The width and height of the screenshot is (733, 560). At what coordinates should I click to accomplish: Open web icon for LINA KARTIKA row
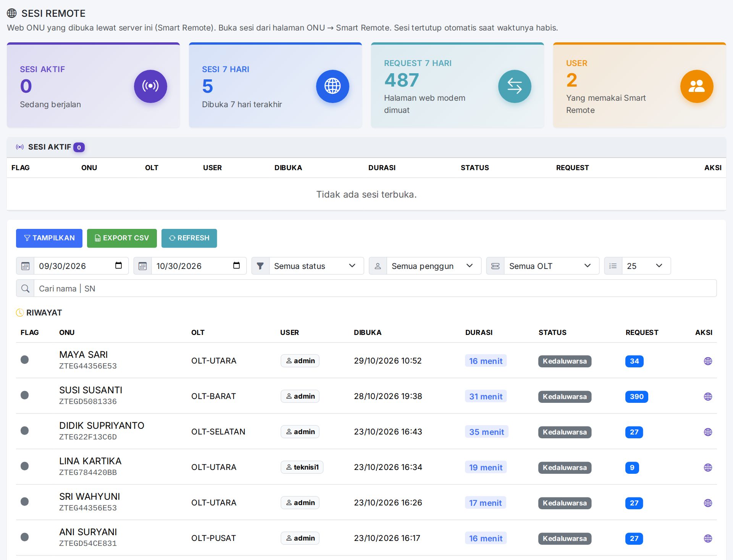(x=708, y=467)
